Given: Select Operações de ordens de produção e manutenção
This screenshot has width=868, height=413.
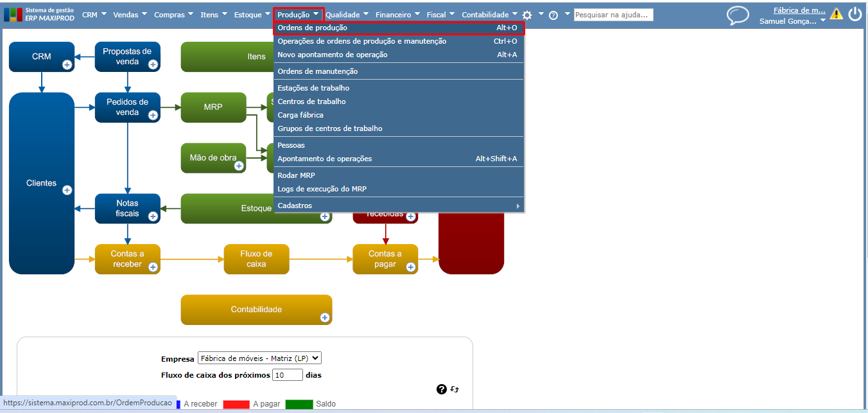Looking at the screenshot, I should pos(399,41).
